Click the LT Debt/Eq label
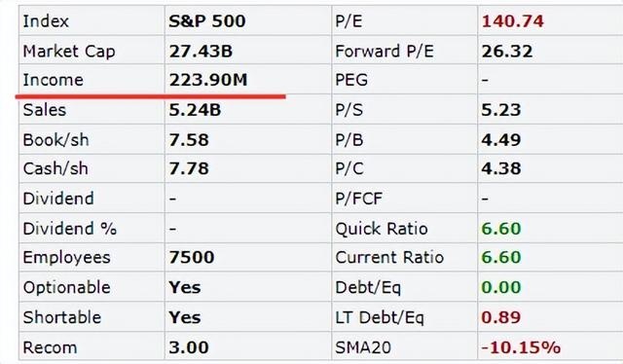 (380, 317)
